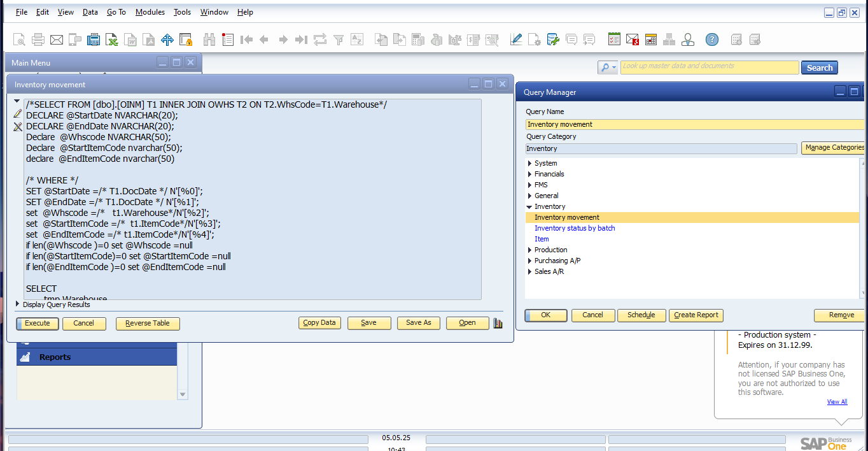
Task: Click the master data lookup search field
Action: point(709,67)
